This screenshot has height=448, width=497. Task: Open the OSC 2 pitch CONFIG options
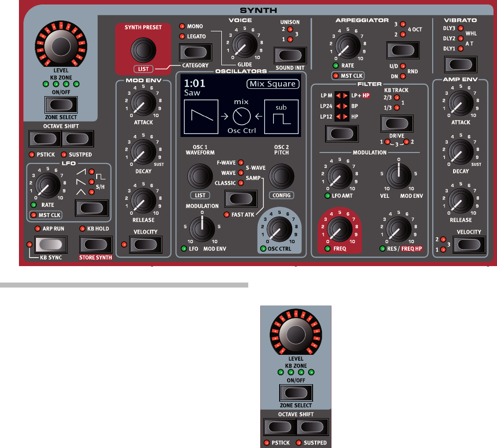282,195
